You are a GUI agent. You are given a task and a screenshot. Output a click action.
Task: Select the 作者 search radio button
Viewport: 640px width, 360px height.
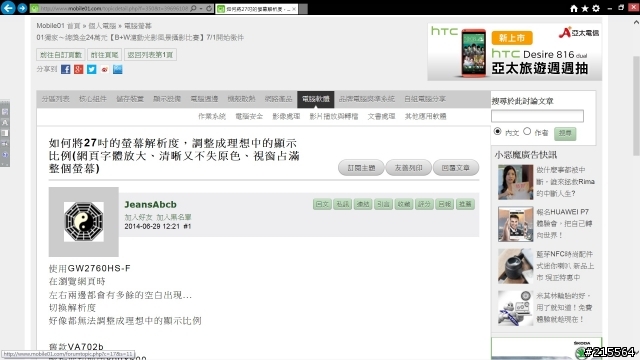[527, 131]
